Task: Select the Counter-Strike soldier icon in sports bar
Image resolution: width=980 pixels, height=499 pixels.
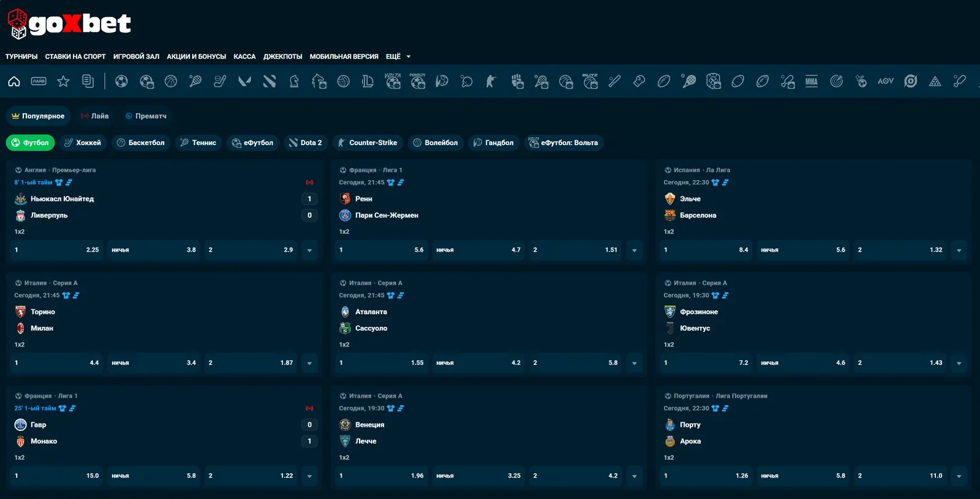Action: 491,81
